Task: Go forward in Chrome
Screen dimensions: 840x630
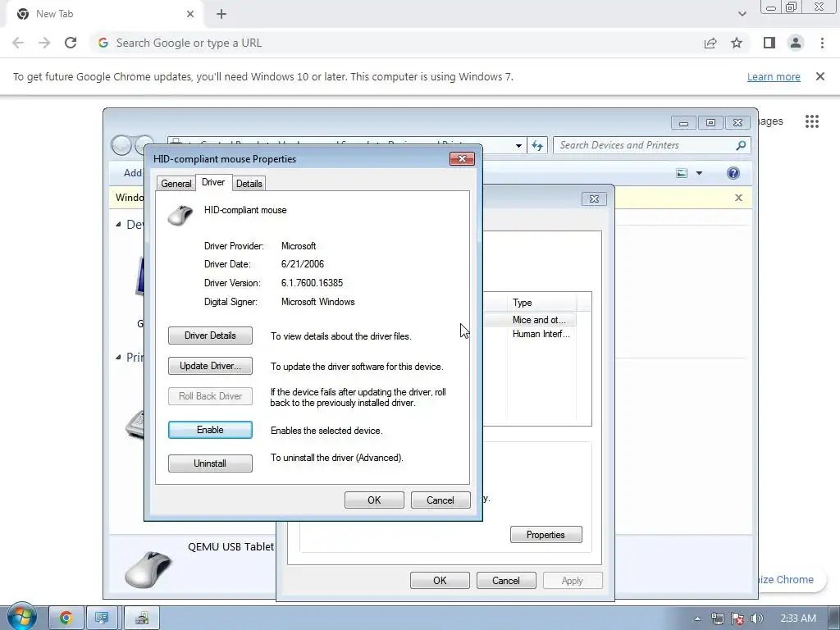Action: (44, 43)
